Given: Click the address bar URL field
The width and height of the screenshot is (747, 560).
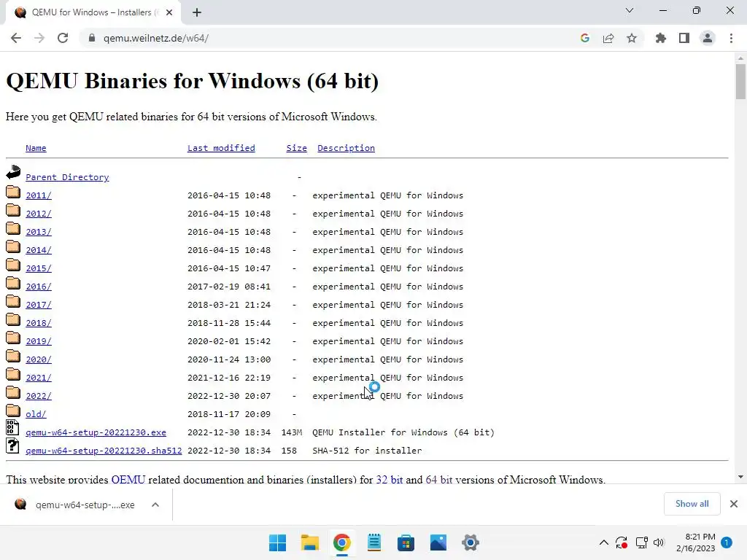Looking at the screenshot, I should coord(329,38).
